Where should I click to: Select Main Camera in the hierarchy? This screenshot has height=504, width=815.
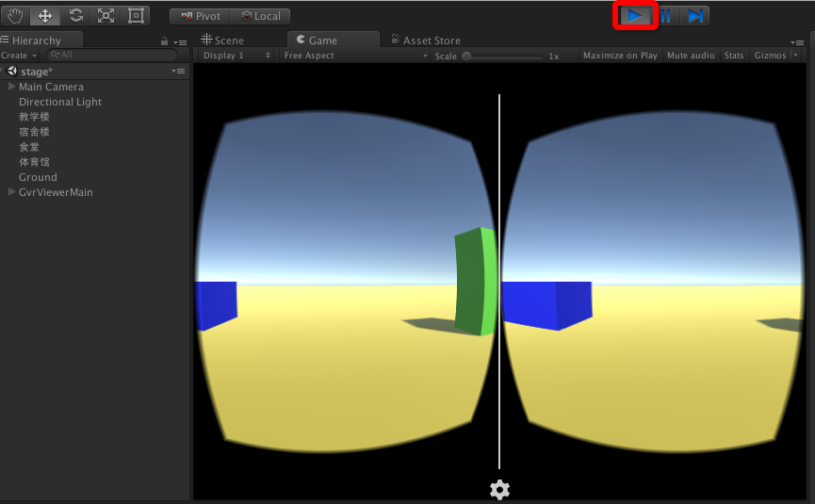(51, 87)
